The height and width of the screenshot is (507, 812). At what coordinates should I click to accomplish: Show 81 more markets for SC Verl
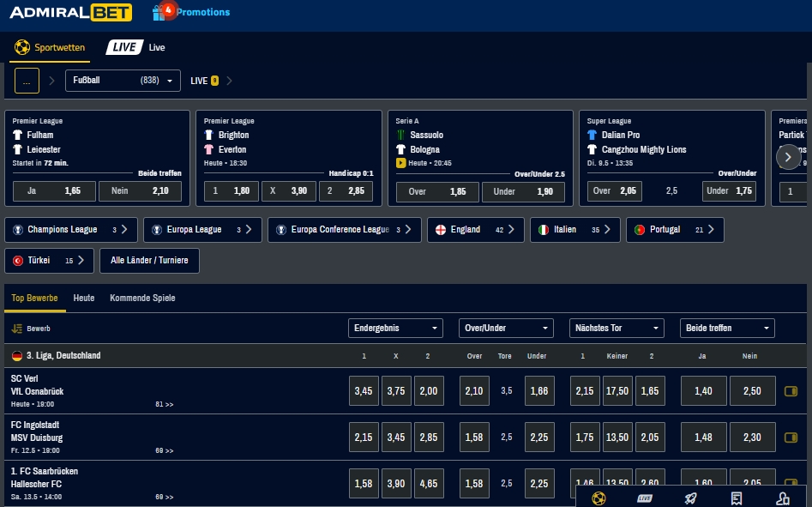tap(164, 404)
